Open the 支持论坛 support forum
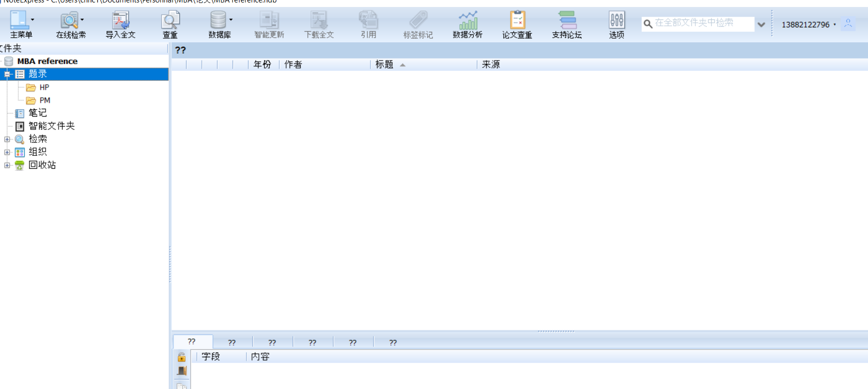The image size is (868, 389). [566, 21]
